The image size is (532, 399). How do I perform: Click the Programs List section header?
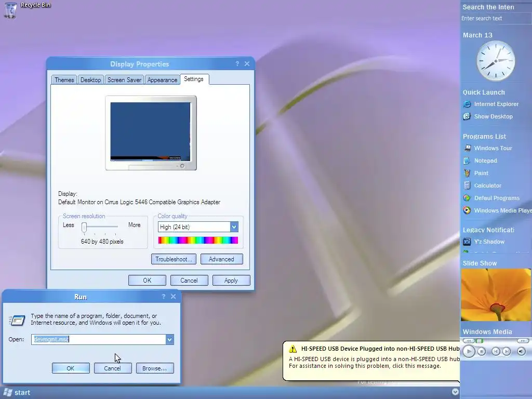[x=485, y=137]
